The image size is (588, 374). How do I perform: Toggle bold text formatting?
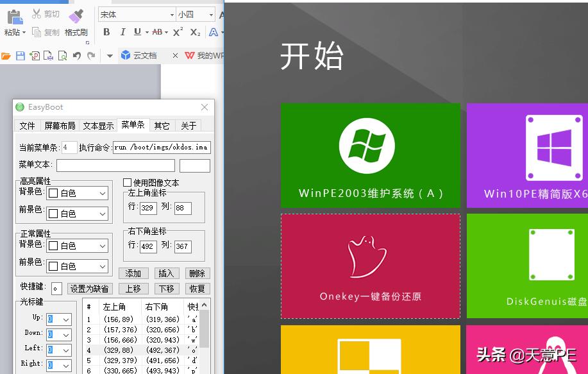[x=106, y=31]
